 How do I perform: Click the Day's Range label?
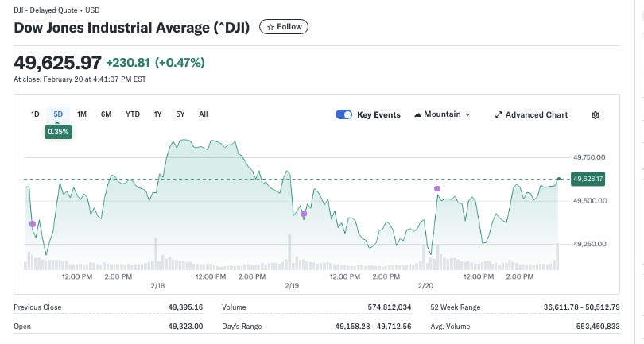(x=242, y=327)
